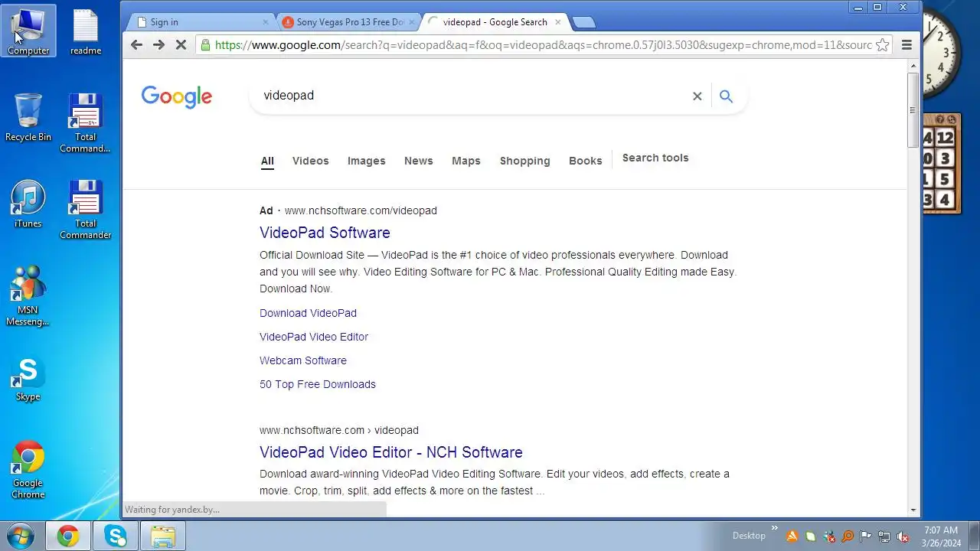Image resolution: width=980 pixels, height=551 pixels.
Task: Open Windows Explorer from the taskbar
Action: coord(163,536)
